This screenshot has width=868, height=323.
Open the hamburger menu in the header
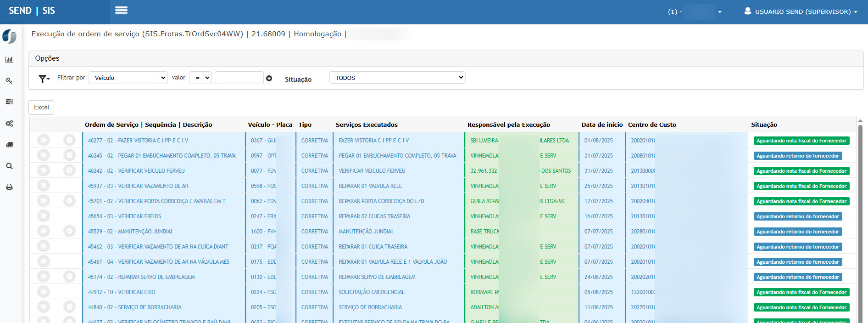[x=121, y=10]
